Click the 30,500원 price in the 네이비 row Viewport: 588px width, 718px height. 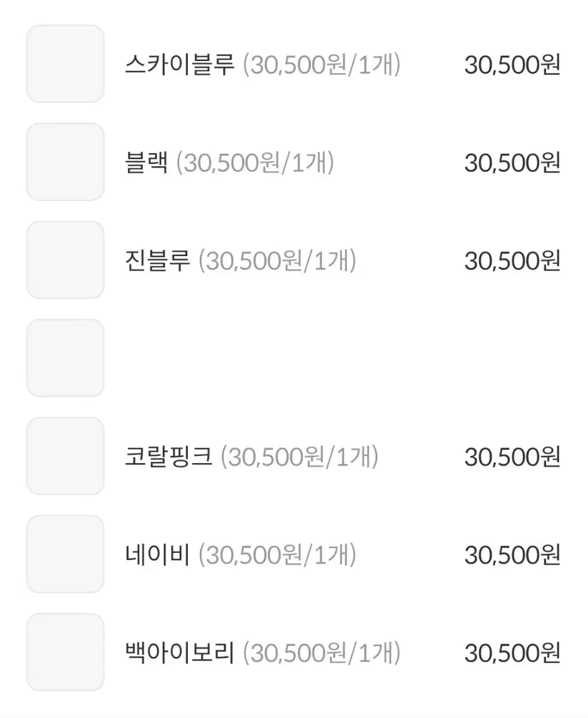(x=513, y=555)
